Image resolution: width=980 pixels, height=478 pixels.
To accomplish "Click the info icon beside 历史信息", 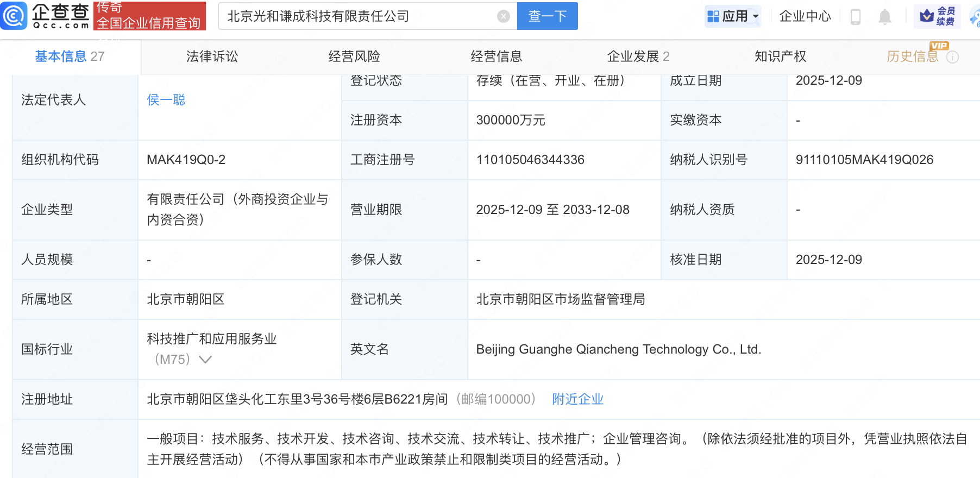I will [953, 57].
